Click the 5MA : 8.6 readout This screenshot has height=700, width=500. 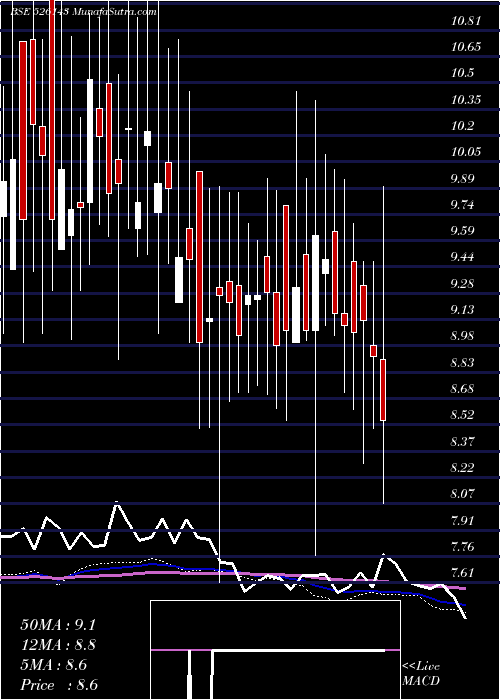[54, 665]
